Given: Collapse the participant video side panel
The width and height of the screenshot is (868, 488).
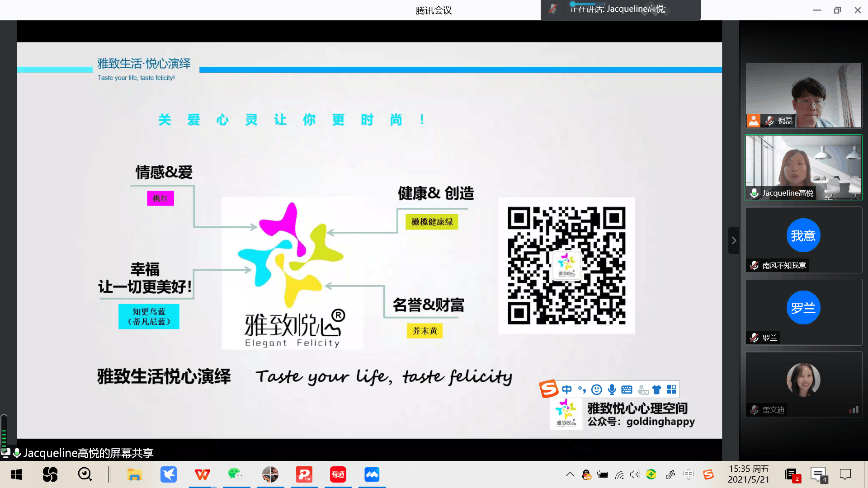Looking at the screenshot, I should tap(734, 240).
